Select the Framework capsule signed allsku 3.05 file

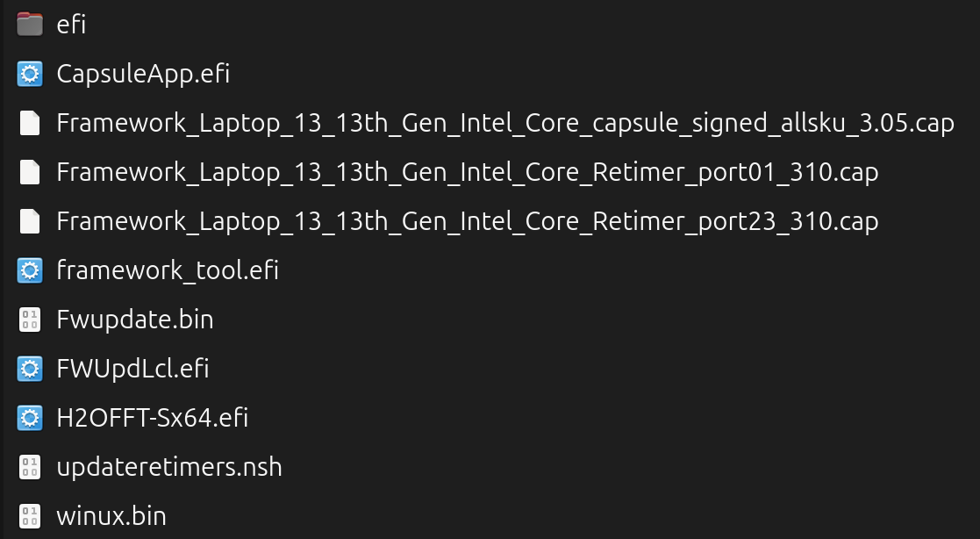tap(504, 123)
